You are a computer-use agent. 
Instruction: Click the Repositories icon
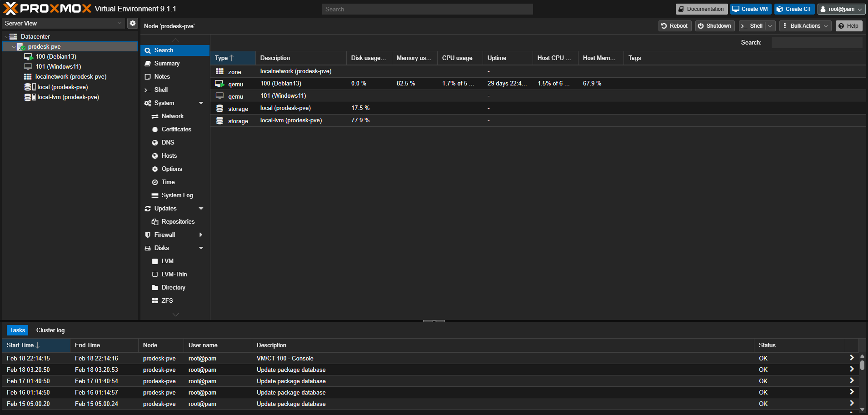[155, 222]
